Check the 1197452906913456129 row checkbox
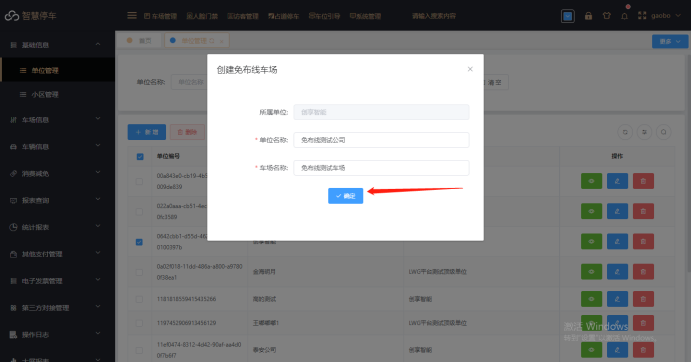692x363 pixels. tap(139, 323)
